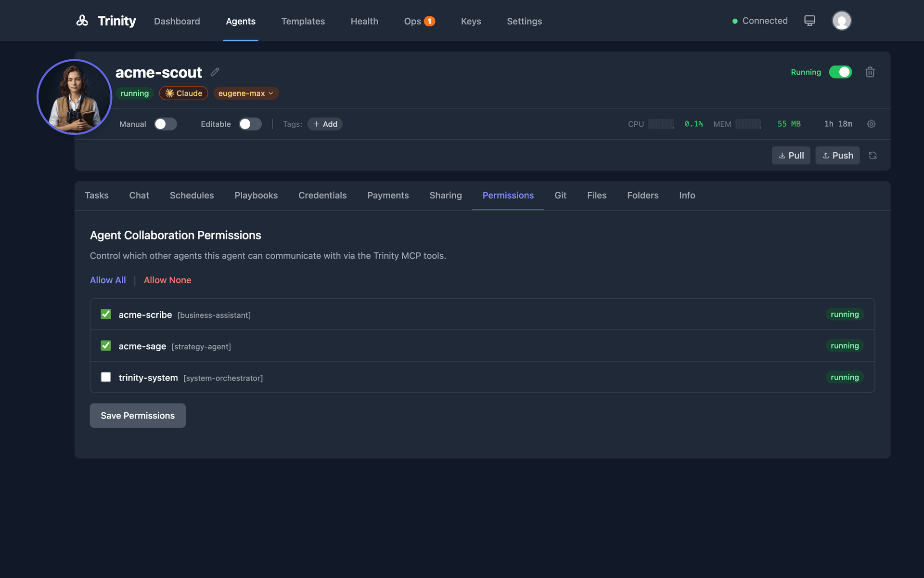
Task: Check the trinity-system permission checkbox
Action: pos(105,377)
